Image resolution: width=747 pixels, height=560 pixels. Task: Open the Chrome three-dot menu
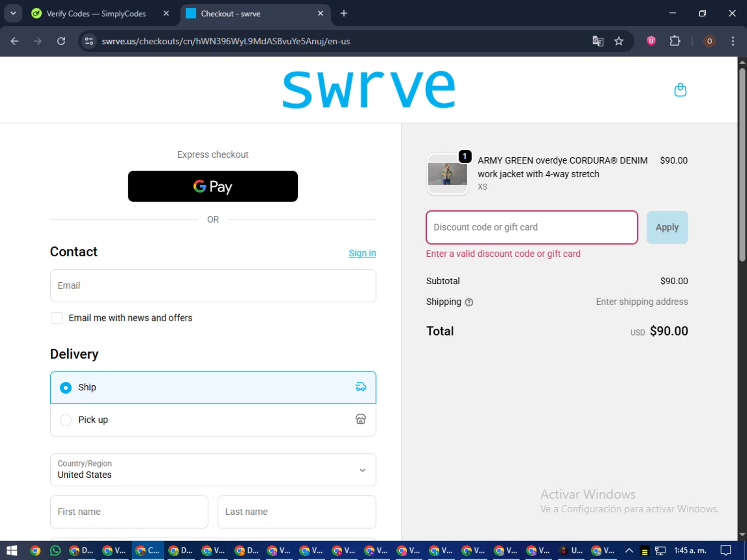[733, 41]
